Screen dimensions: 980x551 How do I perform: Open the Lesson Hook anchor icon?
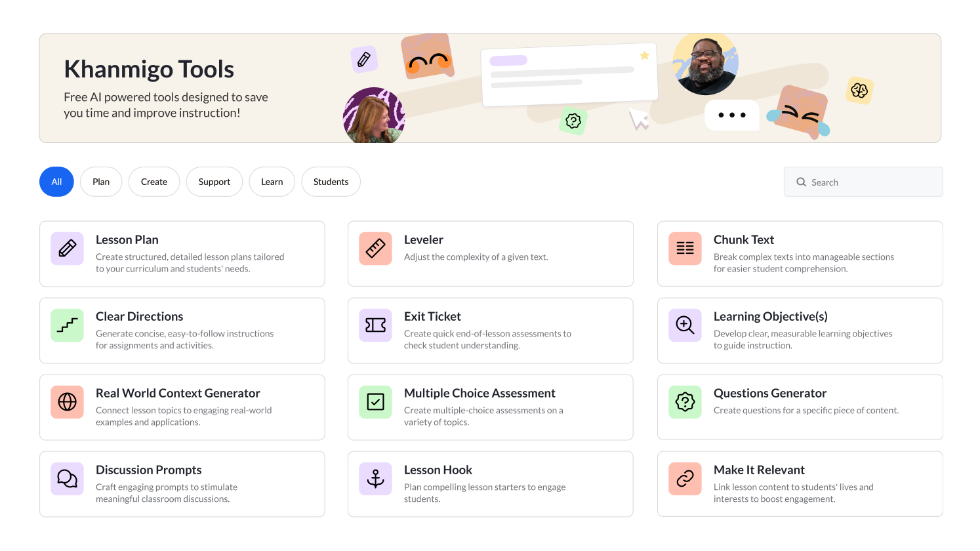point(375,479)
